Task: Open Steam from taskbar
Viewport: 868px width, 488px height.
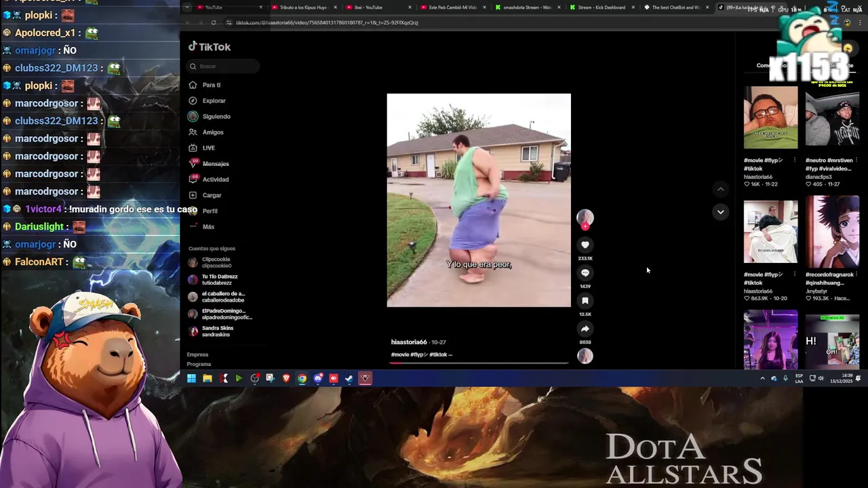Action: (x=349, y=378)
